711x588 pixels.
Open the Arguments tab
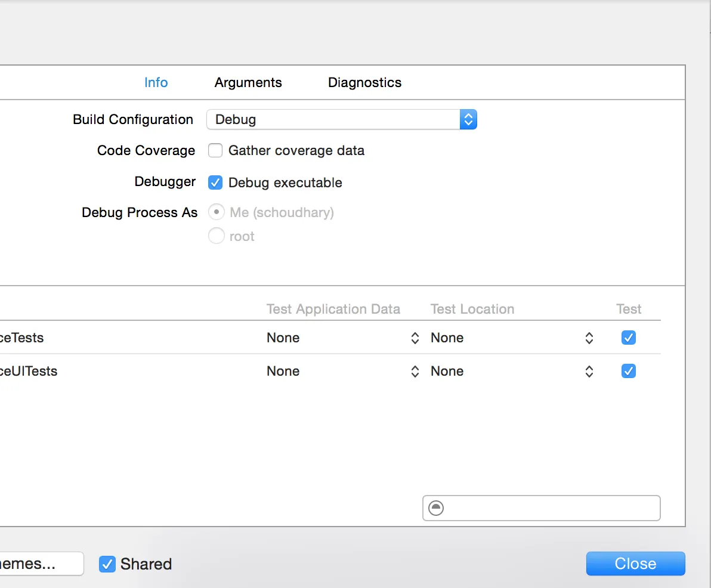248,82
